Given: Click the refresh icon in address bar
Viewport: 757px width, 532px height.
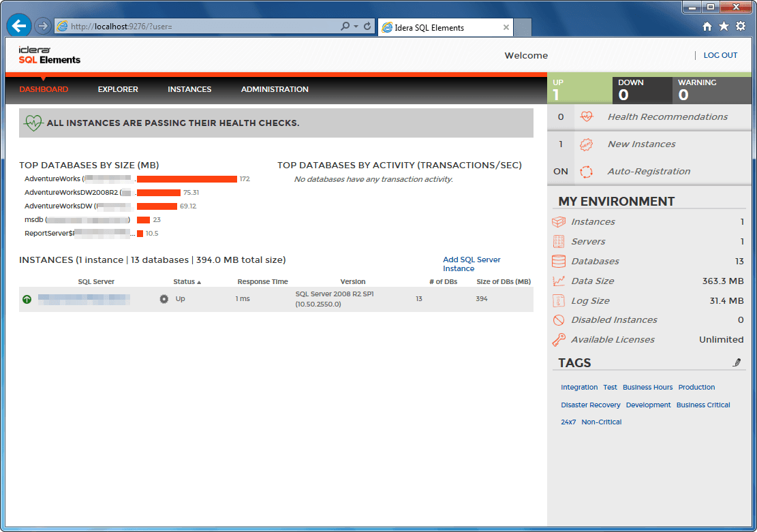Looking at the screenshot, I should [x=367, y=26].
